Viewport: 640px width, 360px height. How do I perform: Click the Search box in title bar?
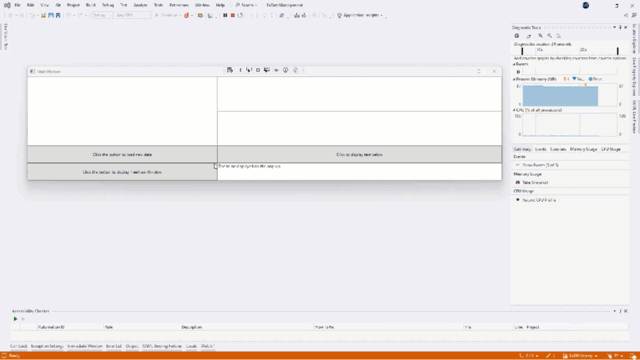(x=246, y=5)
